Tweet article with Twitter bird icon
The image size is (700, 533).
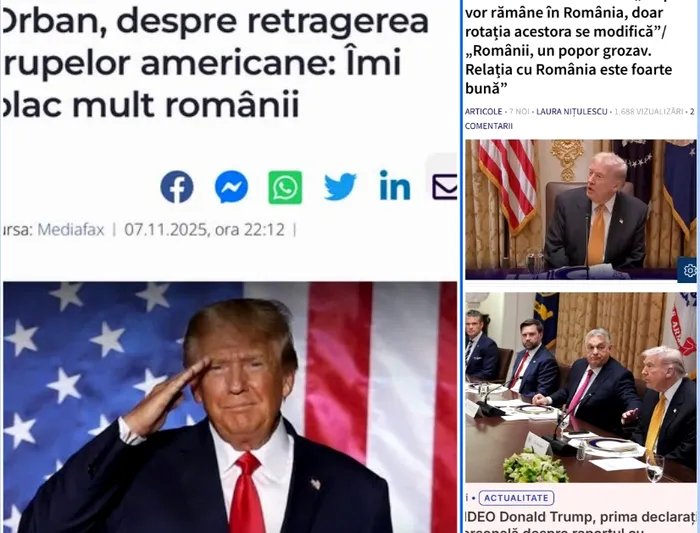pyautogui.click(x=340, y=187)
